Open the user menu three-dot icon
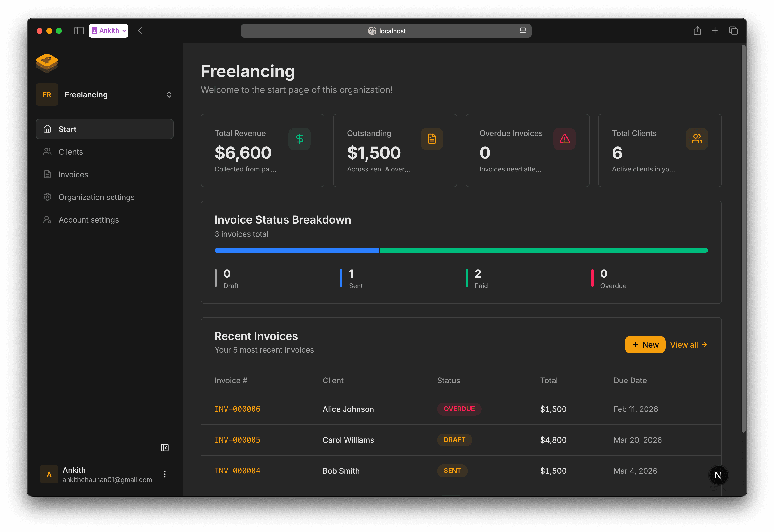The height and width of the screenshot is (532, 774). pyautogui.click(x=164, y=474)
